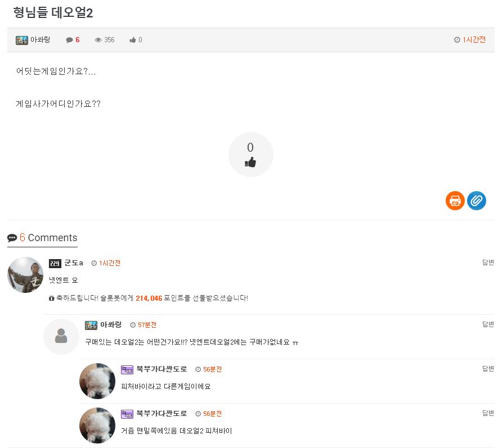Click 아쏴링's default gray avatar
The height and width of the screenshot is (448, 498).
[61, 337]
